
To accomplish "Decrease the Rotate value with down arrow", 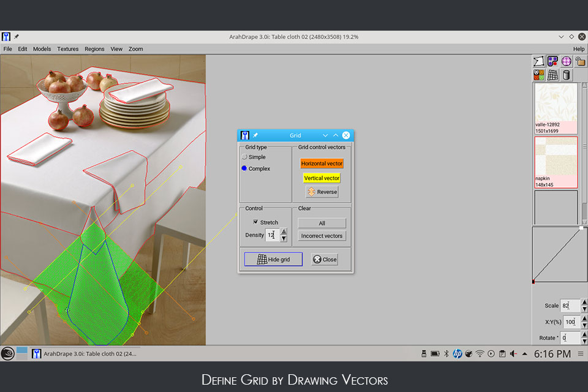I will 584,341.
